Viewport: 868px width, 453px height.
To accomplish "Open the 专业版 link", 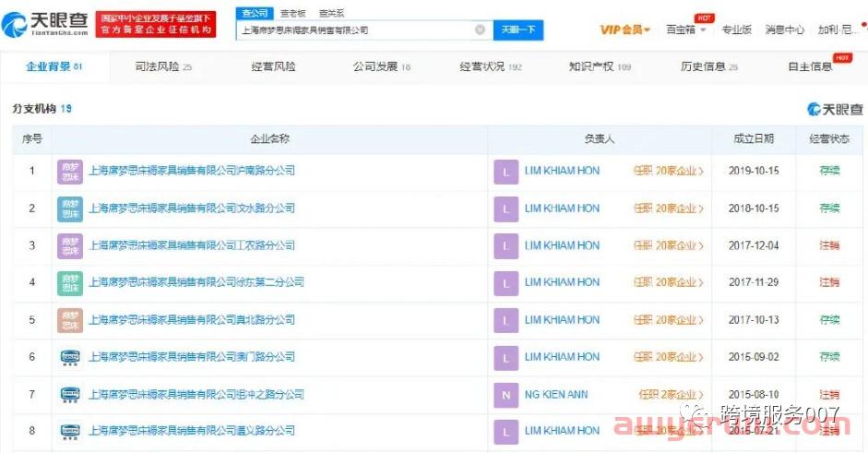I will tap(736, 30).
